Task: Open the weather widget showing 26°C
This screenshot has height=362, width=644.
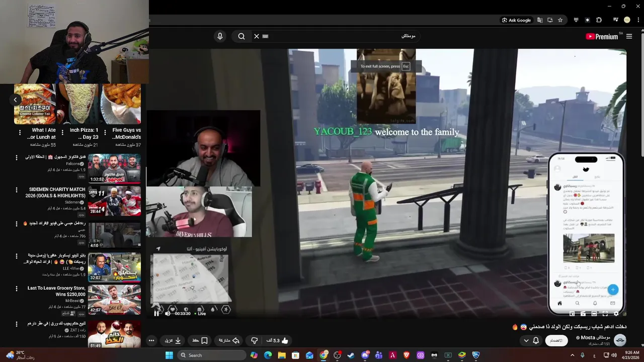Action: (20, 355)
